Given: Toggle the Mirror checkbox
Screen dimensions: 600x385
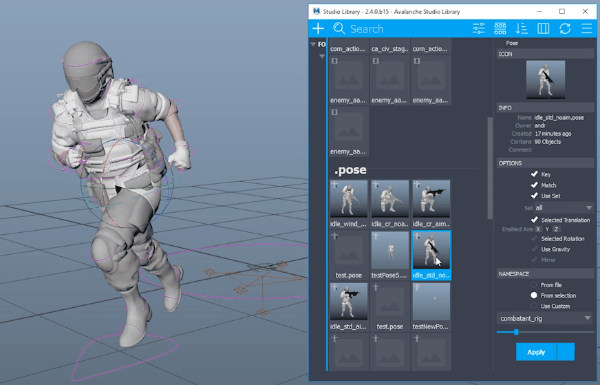Looking at the screenshot, I should click(x=534, y=260).
